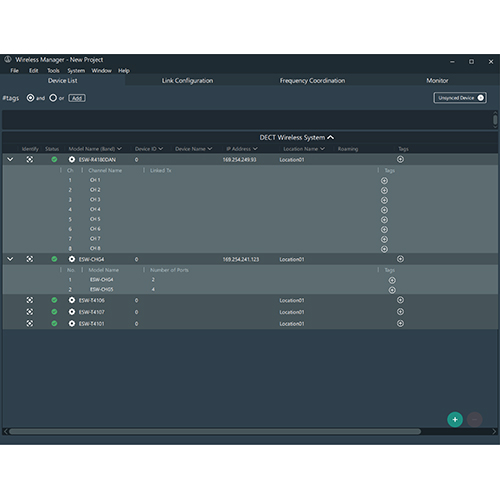Viewport: 500px width, 500px height.
Task: Open the Tools menu
Action: pos(53,71)
